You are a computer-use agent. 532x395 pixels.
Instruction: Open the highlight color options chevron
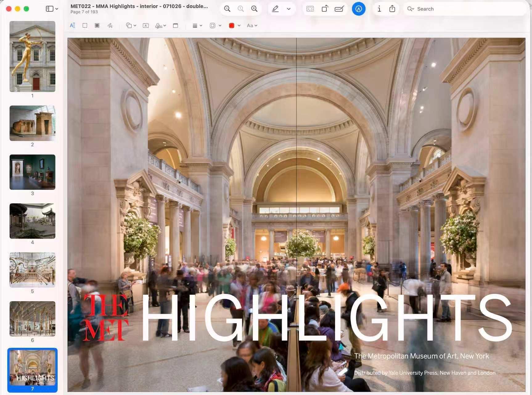(289, 9)
